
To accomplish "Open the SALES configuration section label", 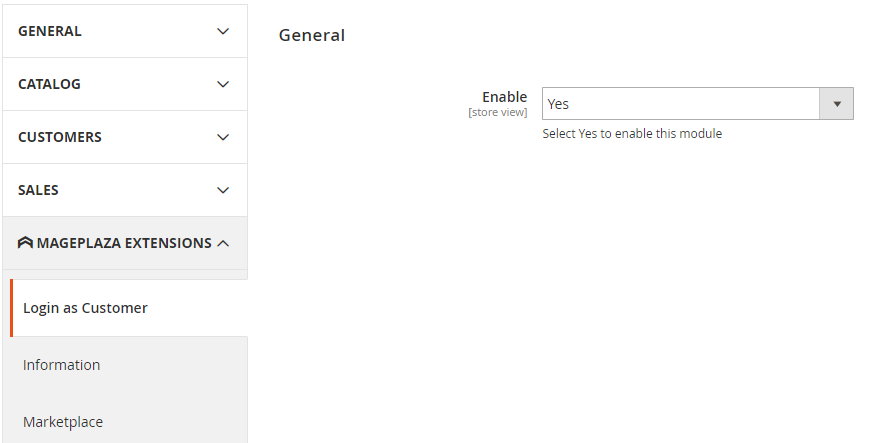I will coord(38,190).
